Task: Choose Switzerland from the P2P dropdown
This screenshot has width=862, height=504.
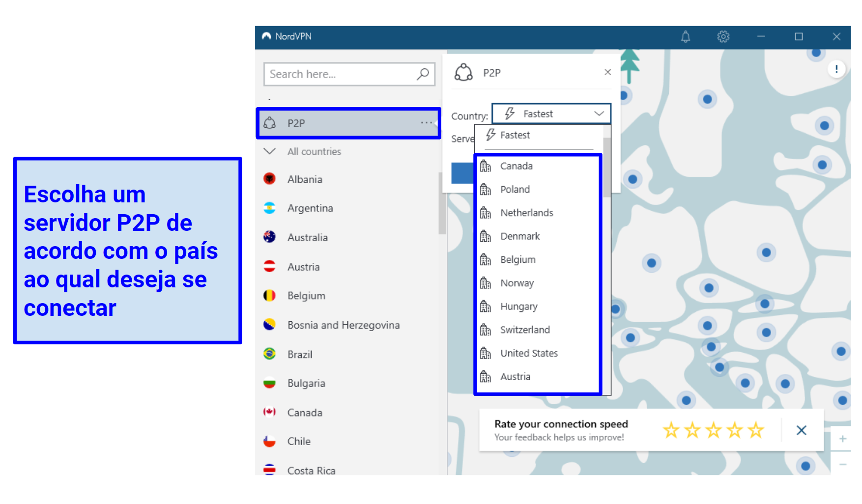Action: coord(539,330)
